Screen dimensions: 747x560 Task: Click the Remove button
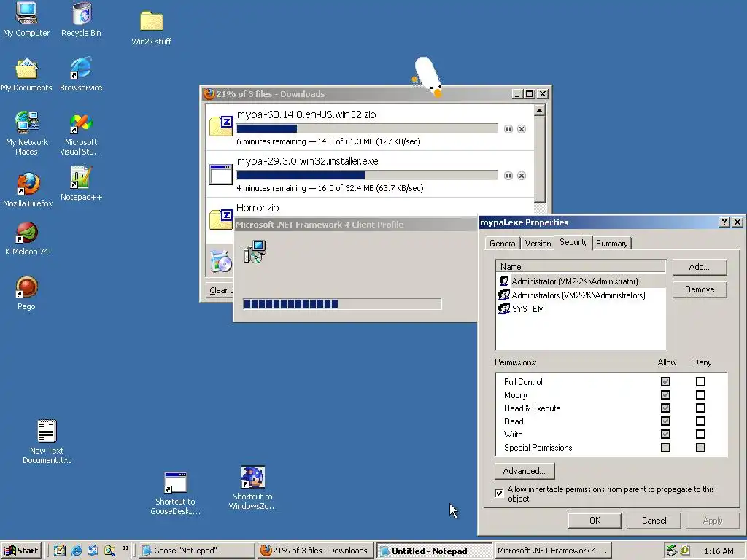pyautogui.click(x=700, y=289)
